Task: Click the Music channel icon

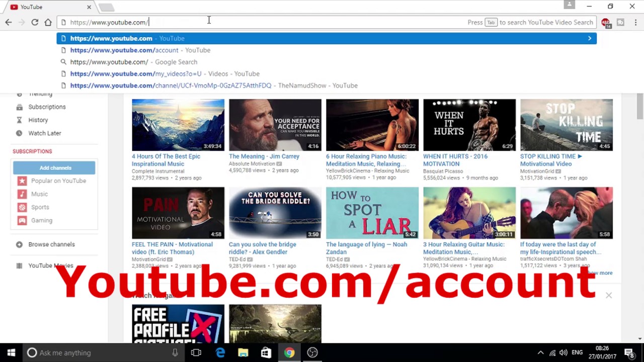Action: click(22, 194)
